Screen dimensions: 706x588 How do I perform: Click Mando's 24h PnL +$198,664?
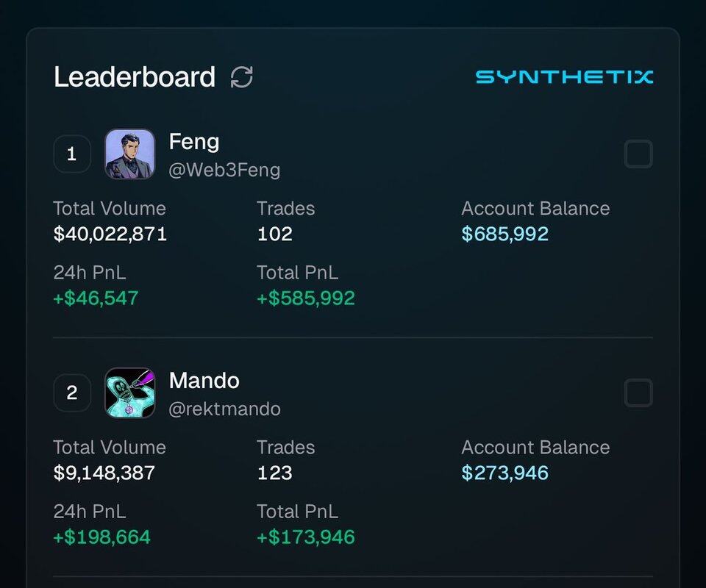tap(101, 537)
